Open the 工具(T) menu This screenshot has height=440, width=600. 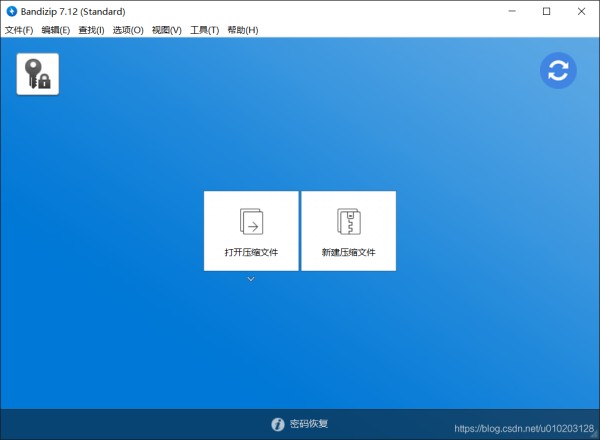click(x=205, y=30)
